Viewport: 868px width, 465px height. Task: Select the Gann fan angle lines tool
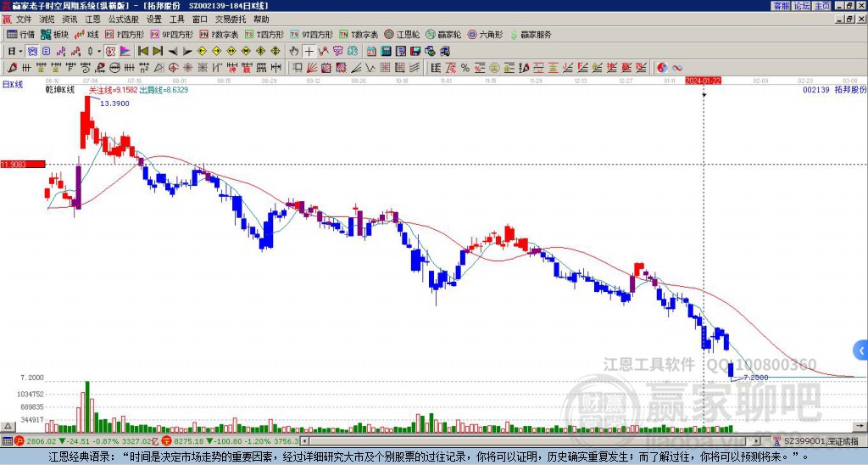point(312,68)
